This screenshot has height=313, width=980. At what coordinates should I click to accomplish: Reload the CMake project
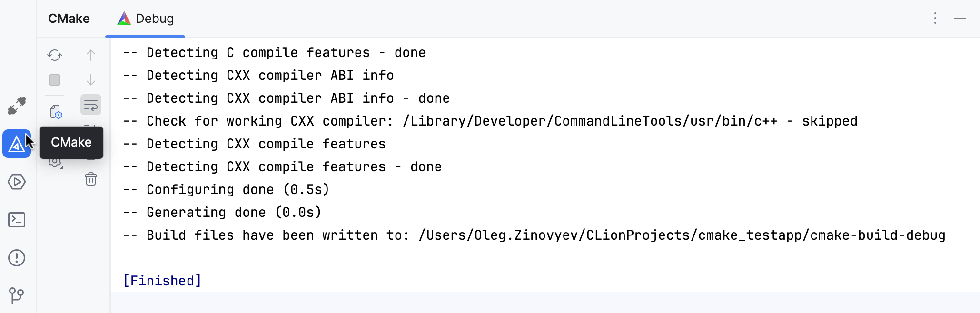(54, 56)
